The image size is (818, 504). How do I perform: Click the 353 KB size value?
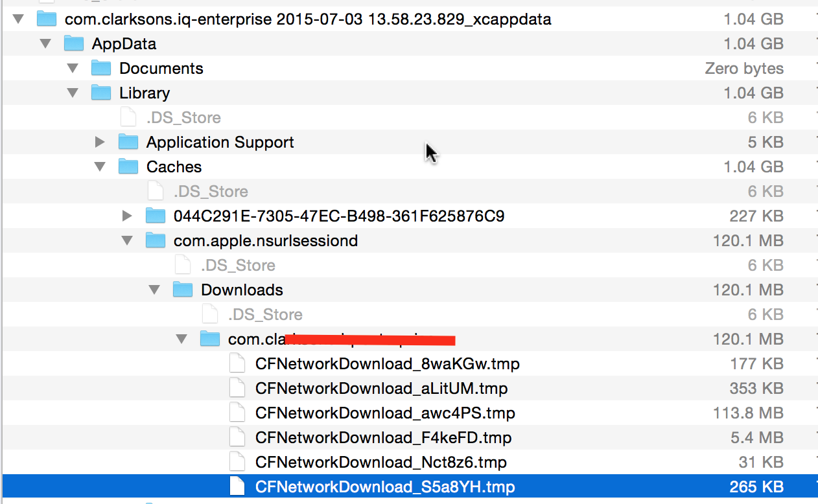[756, 389]
